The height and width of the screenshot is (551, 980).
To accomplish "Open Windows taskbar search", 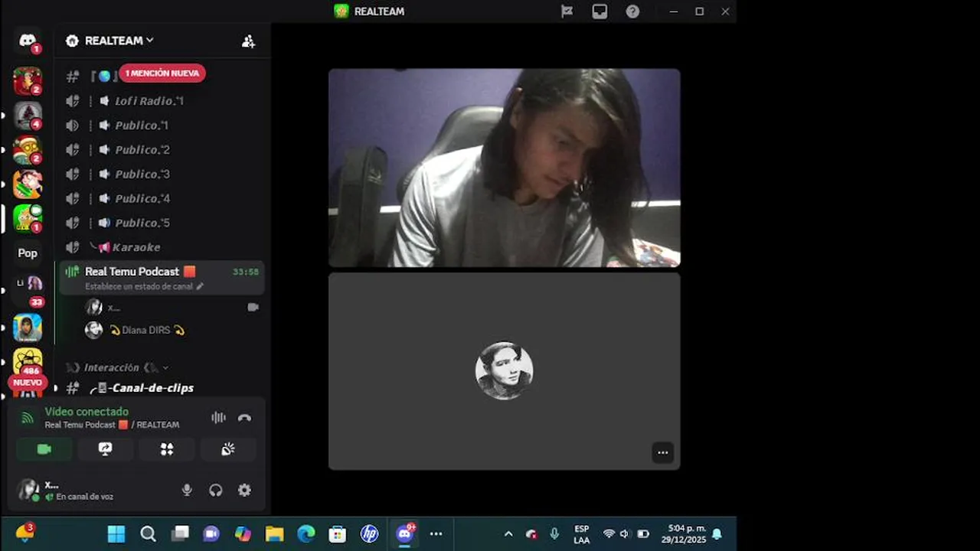I will coord(149,534).
